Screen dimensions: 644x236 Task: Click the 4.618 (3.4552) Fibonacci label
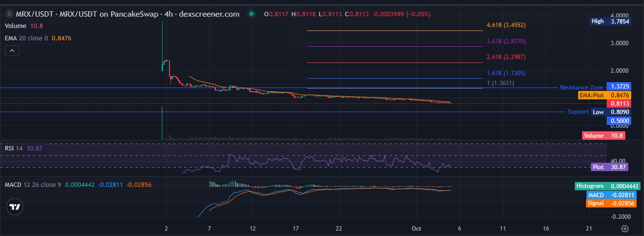pyautogui.click(x=506, y=25)
